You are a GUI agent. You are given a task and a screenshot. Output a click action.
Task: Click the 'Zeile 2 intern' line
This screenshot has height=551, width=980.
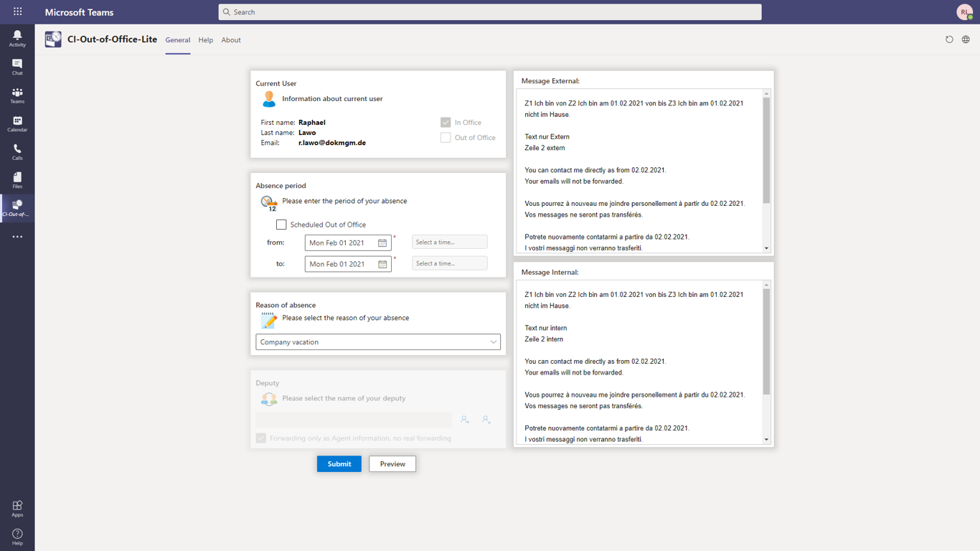544,339
